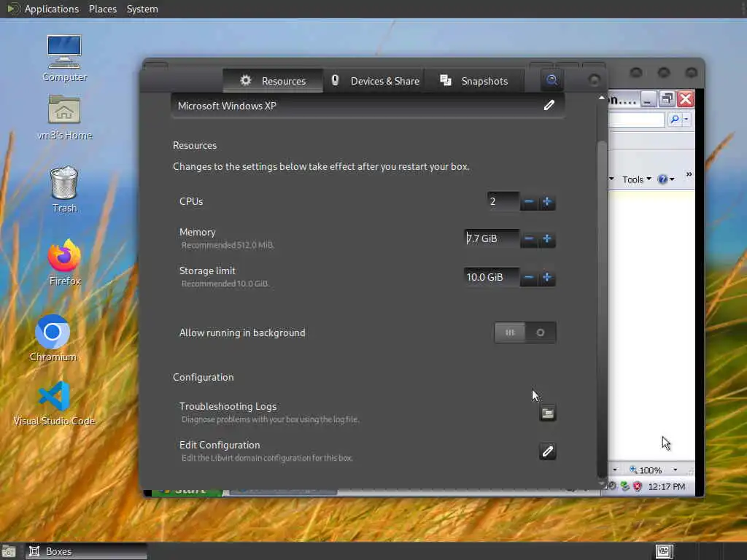Screen dimensions: 747x560
Task: Click the CPUs value field showing 2
Action: [503, 202]
